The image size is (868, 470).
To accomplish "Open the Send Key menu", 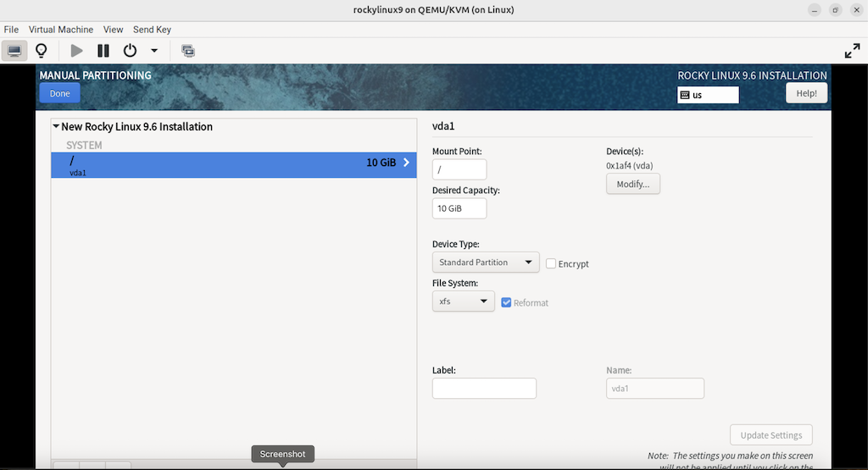I will pyautogui.click(x=152, y=30).
